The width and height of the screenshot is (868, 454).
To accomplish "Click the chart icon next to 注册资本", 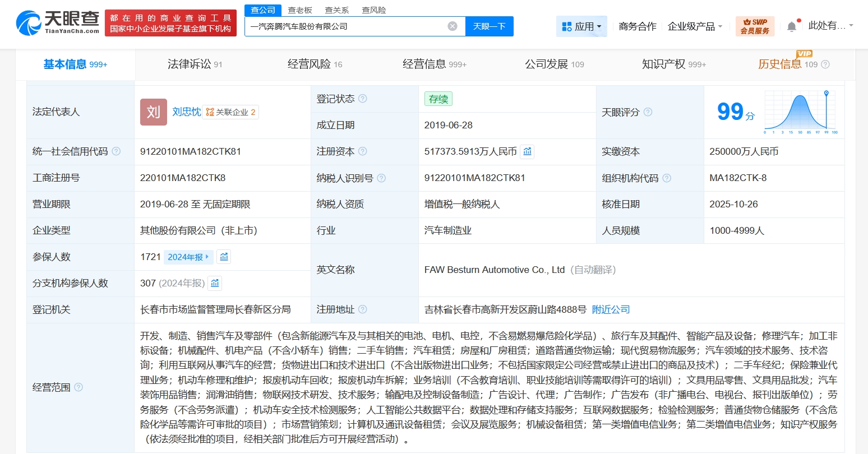I will tap(527, 151).
